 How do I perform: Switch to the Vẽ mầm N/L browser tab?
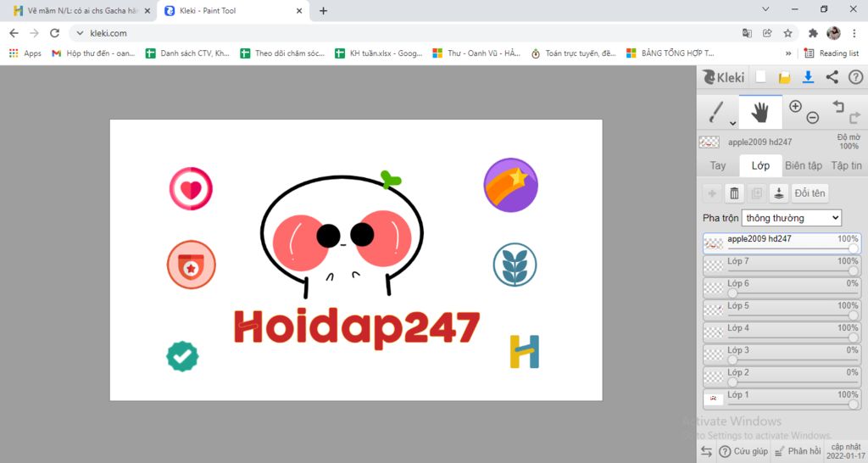[x=82, y=10]
